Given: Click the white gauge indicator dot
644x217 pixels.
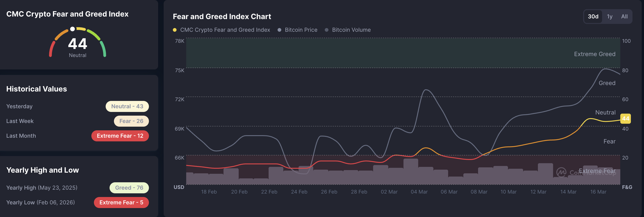Looking at the screenshot, I should (73, 29).
